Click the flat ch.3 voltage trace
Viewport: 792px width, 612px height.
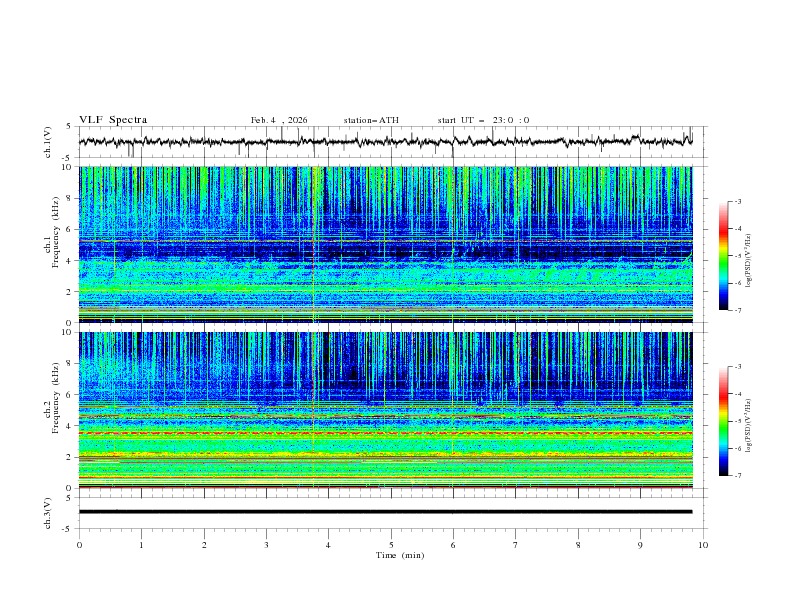pos(385,512)
